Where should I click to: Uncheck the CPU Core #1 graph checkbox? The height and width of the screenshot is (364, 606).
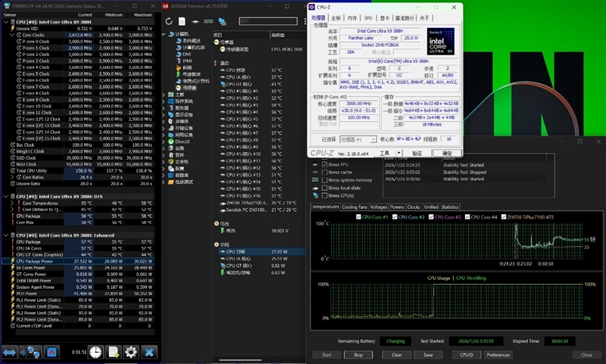coord(359,218)
